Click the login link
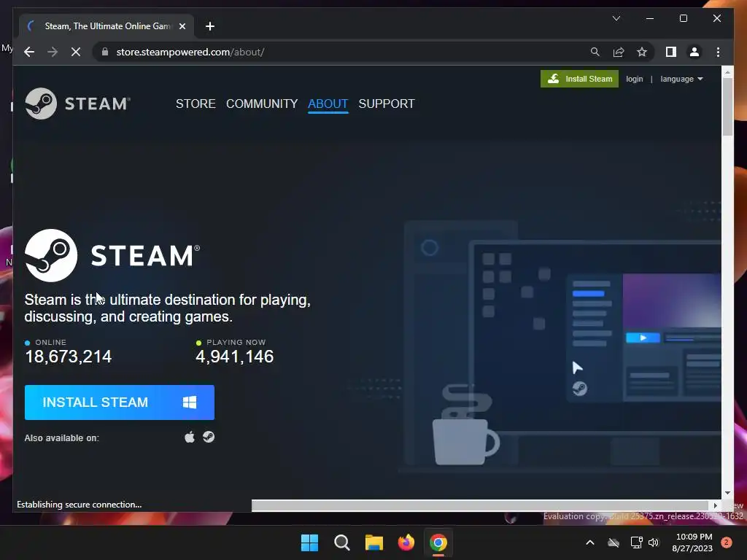The image size is (747, 560). pos(634,79)
